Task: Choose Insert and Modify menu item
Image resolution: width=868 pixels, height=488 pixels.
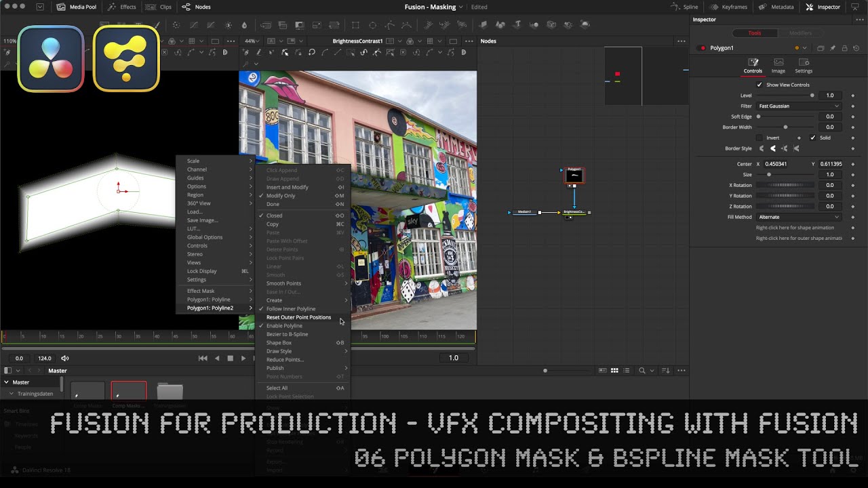Action: coord(304,187)
